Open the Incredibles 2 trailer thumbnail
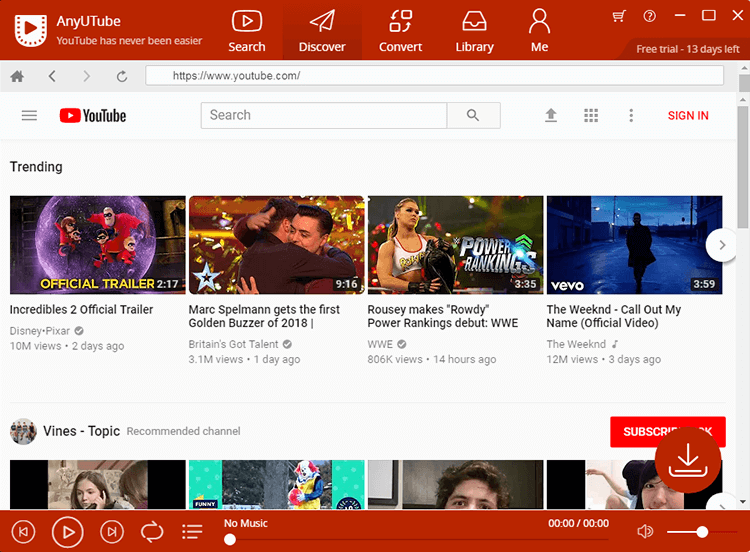This screenshot has height=552, width=750. tap(98, 244)
